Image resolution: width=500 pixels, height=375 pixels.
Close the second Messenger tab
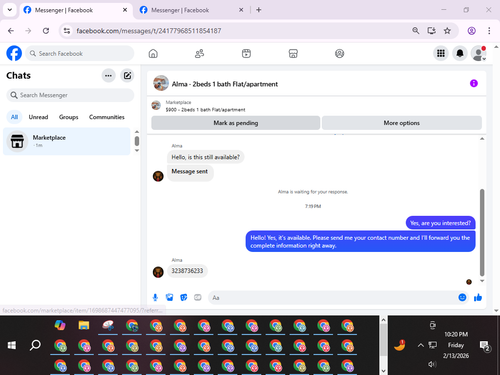(241, 10)
